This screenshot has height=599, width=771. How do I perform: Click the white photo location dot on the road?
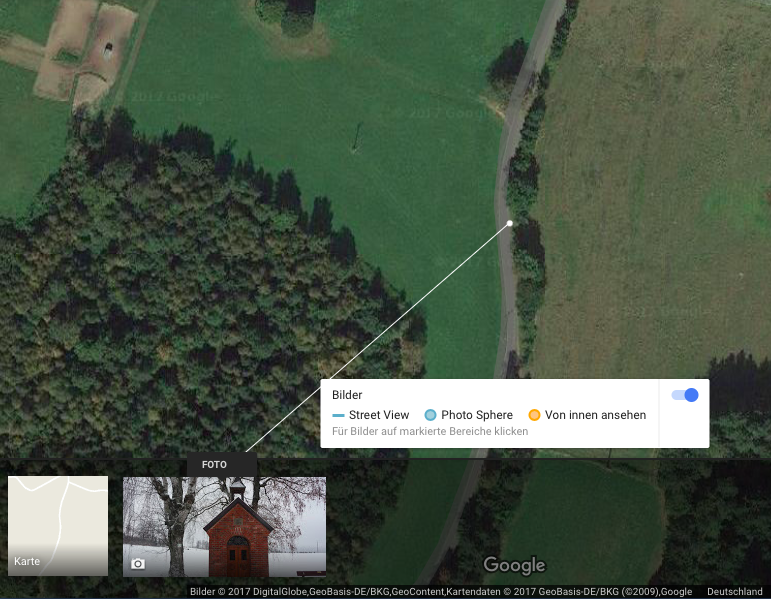tap(510, 223)
